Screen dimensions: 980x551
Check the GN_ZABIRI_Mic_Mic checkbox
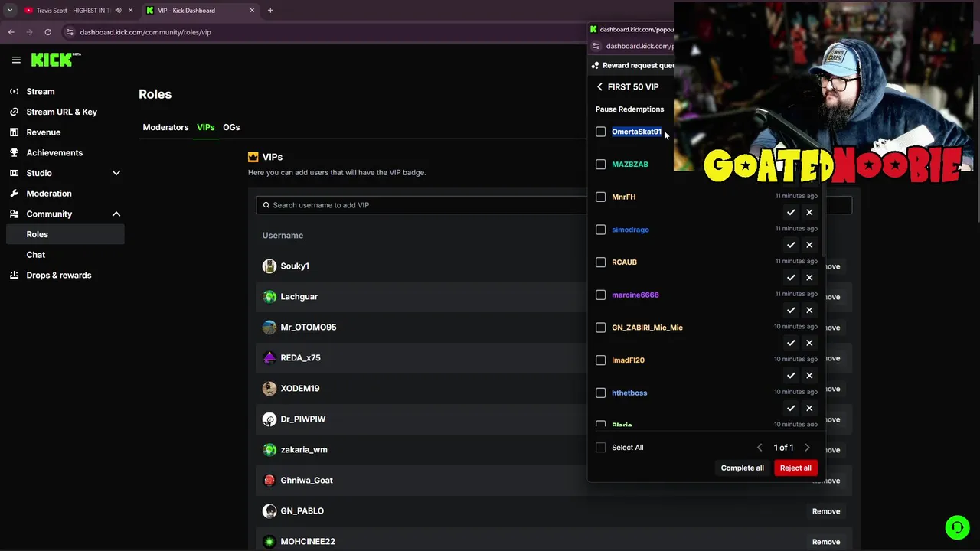point(601,328)
